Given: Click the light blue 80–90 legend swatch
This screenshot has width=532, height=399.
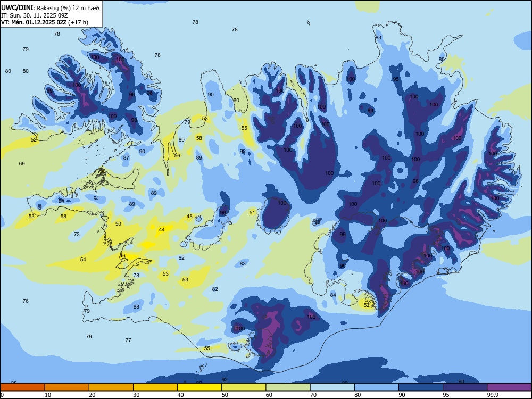Looking at the screenshot, I should [377, 387].
